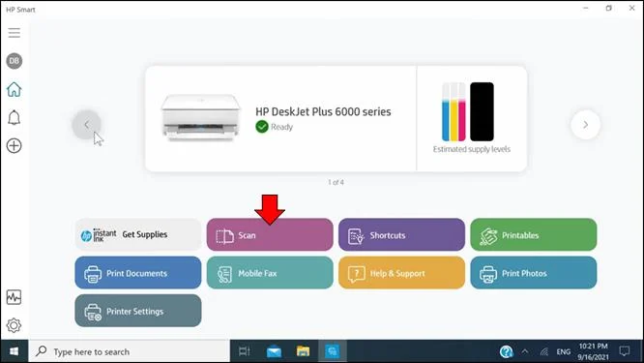Click the Print Documents printer icon
The image size is (644, 363).
pos(93,274)
